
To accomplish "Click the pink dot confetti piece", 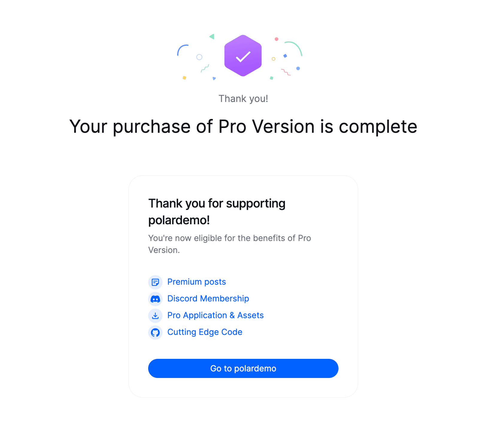I will coord(277,39).
